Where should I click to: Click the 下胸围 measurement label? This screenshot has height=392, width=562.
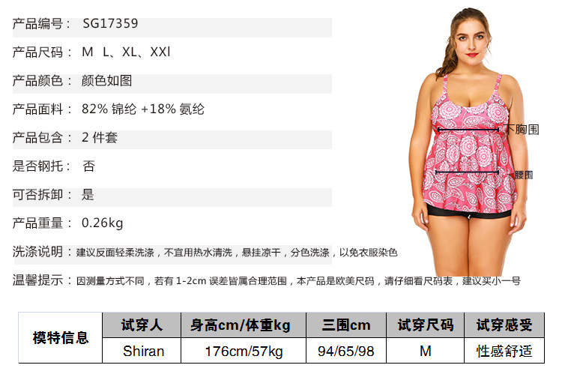(522, 130)
